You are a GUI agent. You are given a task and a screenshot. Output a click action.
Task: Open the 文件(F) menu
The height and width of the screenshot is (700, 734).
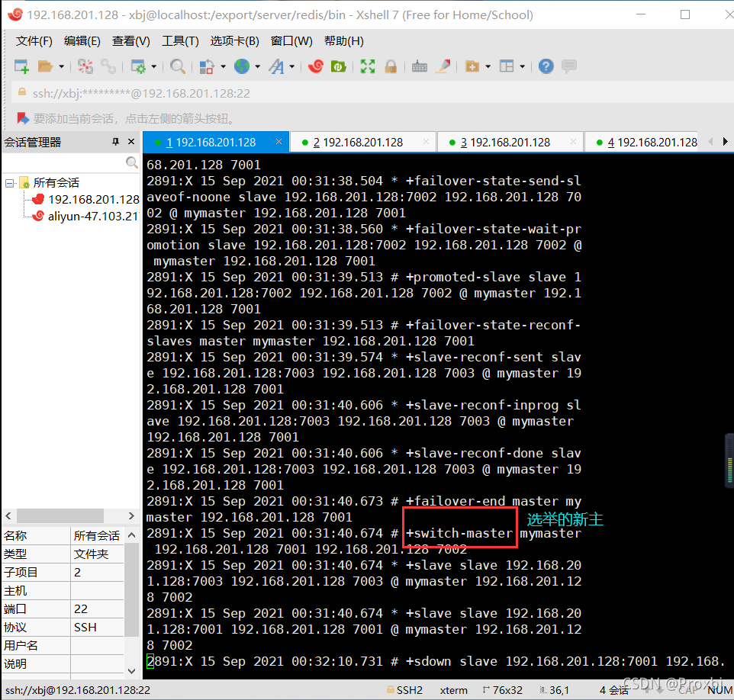point(34,41)
